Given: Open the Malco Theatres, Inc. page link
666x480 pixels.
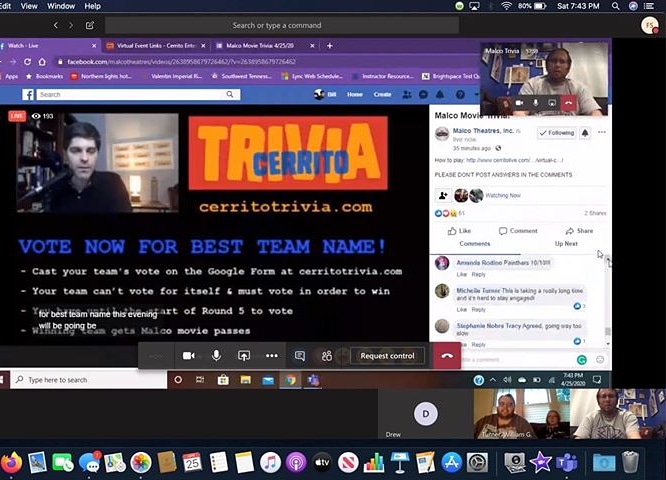Looking at the screenshot, I should pos(483,131).
